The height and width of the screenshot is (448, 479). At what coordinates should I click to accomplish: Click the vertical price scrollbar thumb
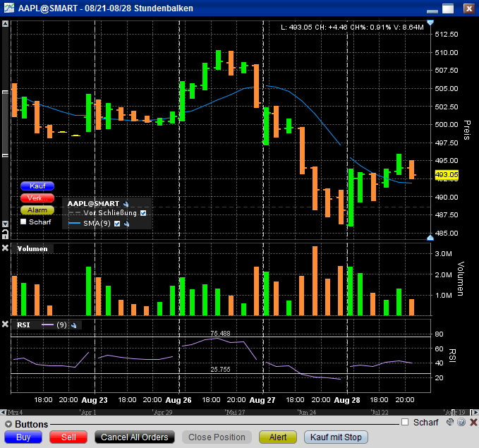coord(5,123)
